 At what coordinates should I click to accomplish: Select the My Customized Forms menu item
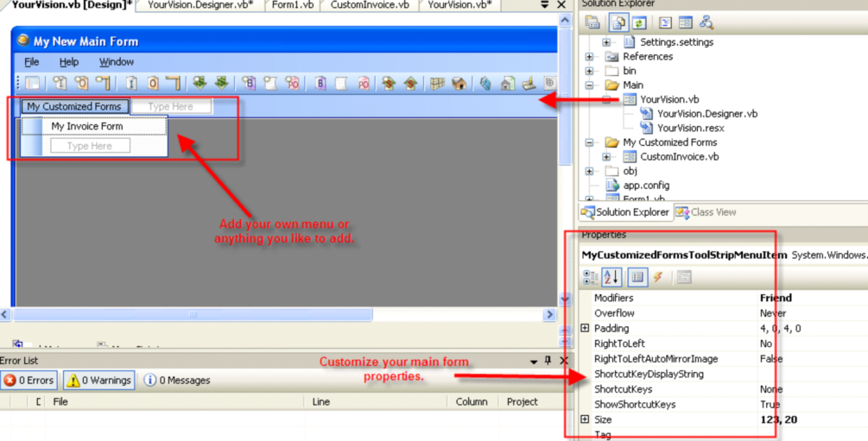tap(74, 106)
